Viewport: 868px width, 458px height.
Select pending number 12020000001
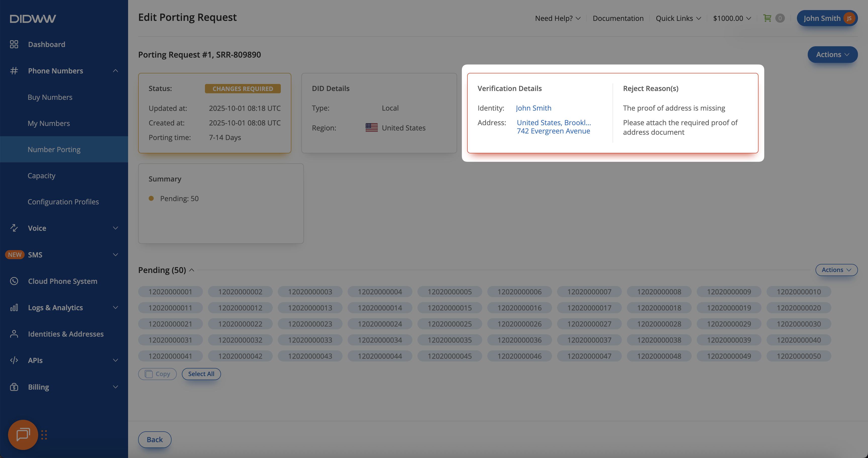(170, 292)
